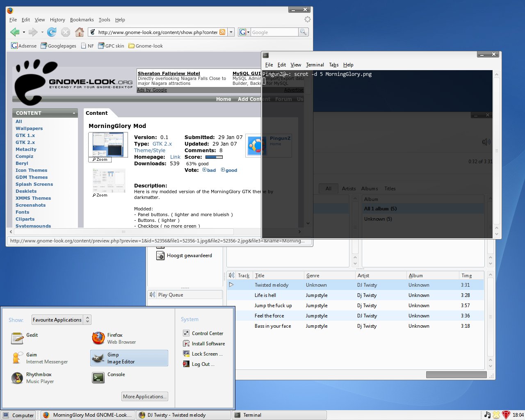Open Wallpapers category in sidebar
This screenshot has height=420, width=525.
[29, 128]
